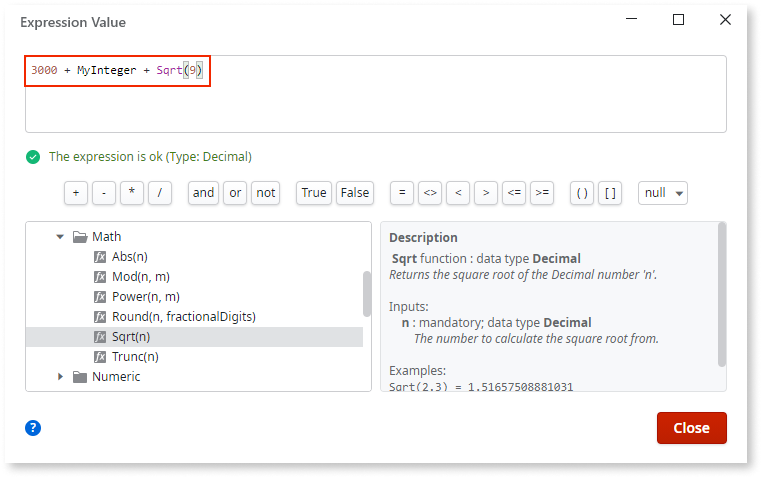Insert the False literal
Screen dimensions: 762x478
[x=355, y=193]
